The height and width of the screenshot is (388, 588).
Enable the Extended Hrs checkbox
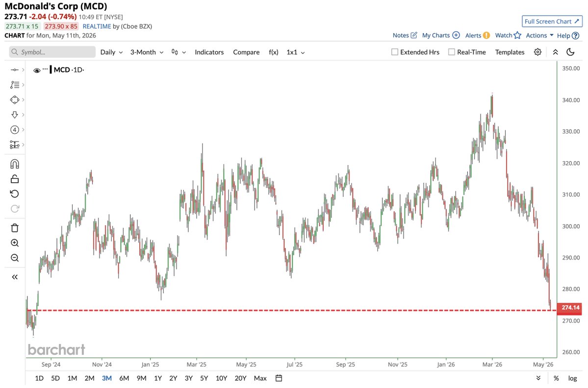pos(394,52)
